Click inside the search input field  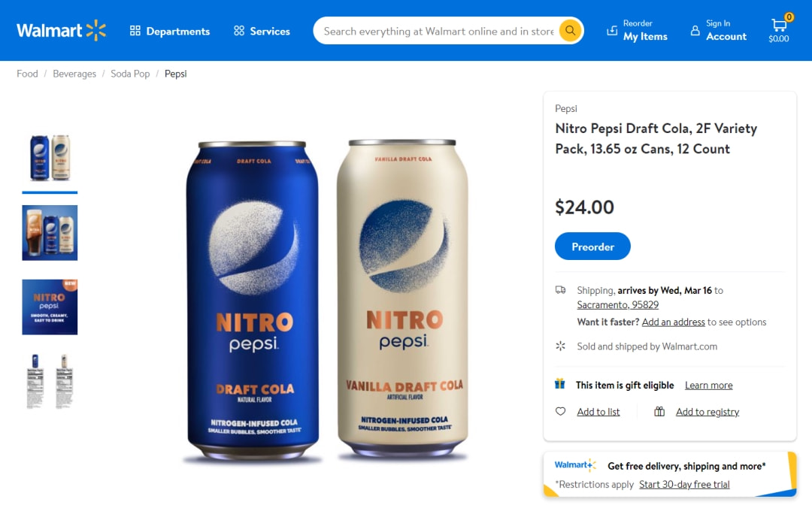436,31
